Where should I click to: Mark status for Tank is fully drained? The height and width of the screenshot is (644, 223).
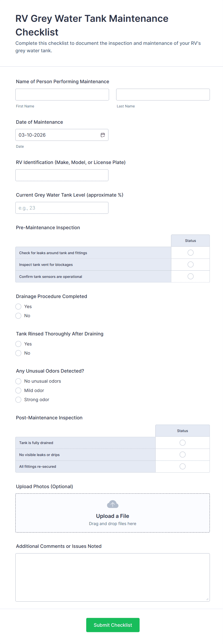click(x=182, y=443)
